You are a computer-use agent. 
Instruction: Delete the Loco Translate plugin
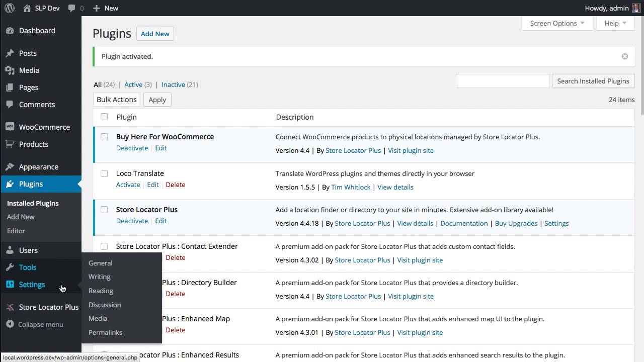coord(176,185)
